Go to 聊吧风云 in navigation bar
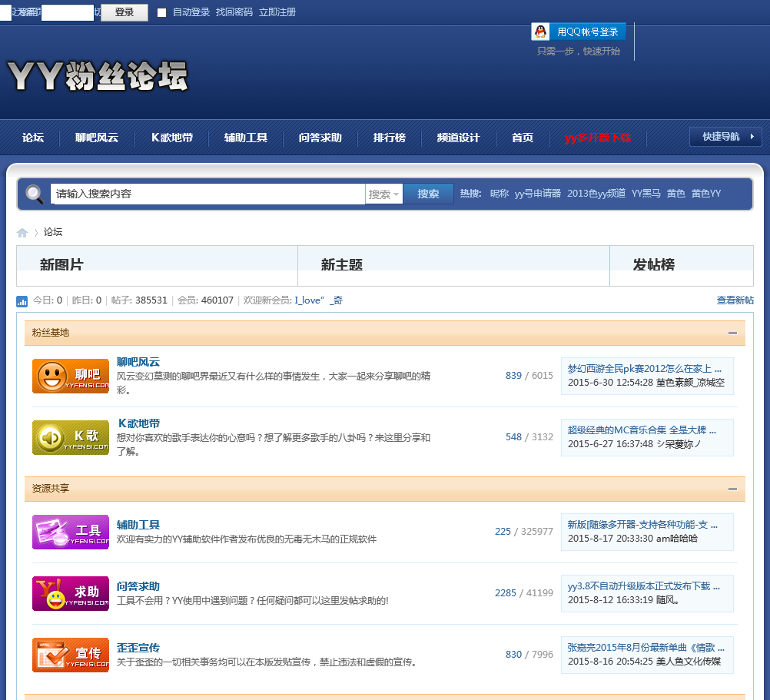770x700 pixels. pos(97,138)
